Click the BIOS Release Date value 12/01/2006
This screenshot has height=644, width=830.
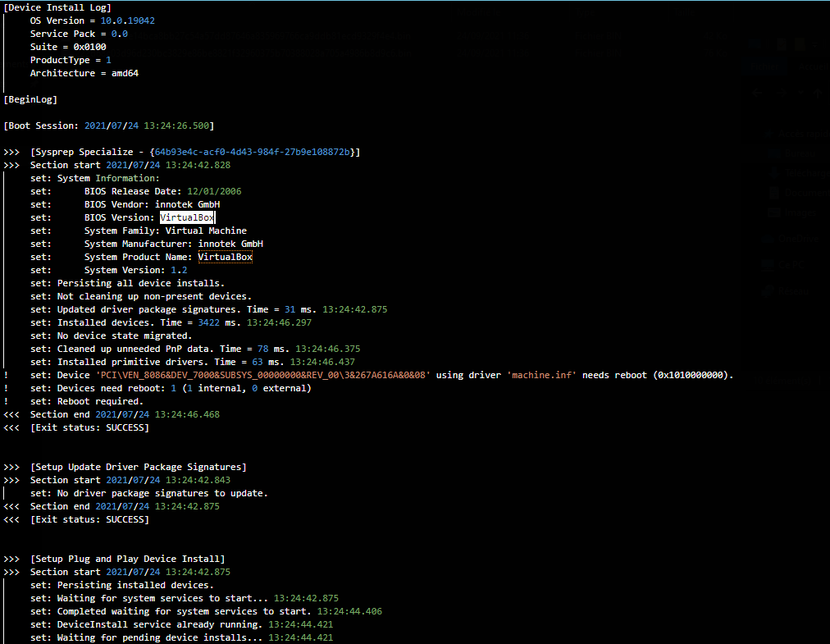pos(214,191)
